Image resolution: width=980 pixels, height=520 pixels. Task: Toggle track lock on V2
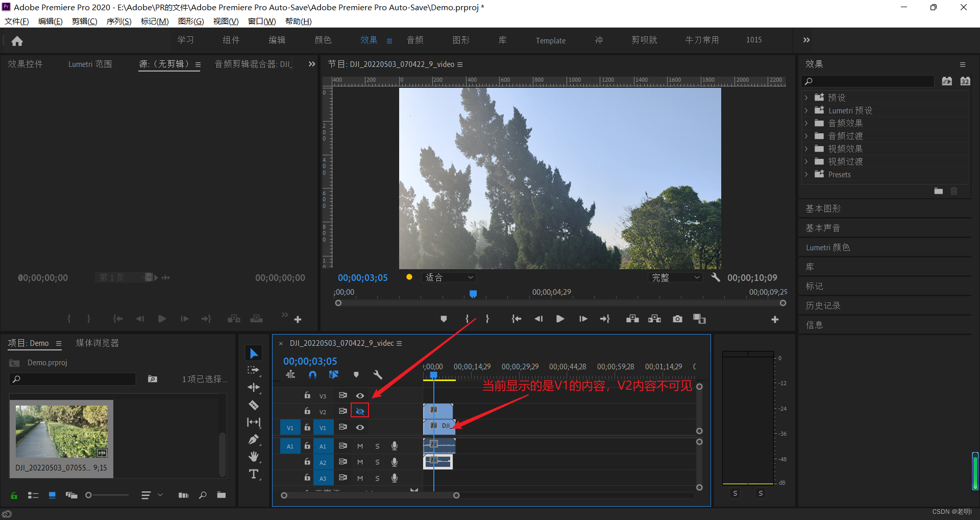(x=307, y=411)
